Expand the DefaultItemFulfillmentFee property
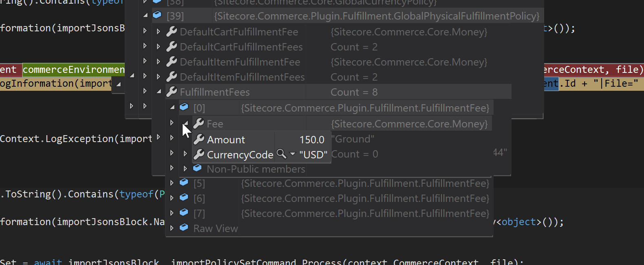644x265 pixels. pyautogui.click(x=159, y=61)
